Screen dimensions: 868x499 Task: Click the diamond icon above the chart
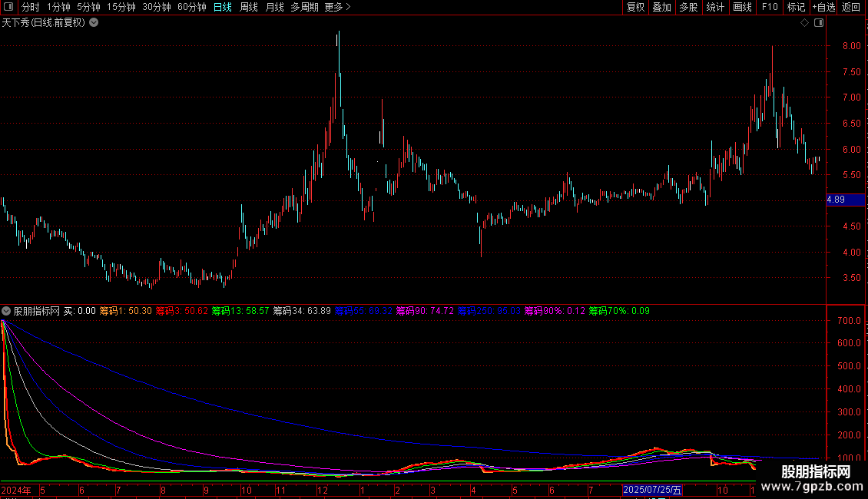click(x=804, y=22)
